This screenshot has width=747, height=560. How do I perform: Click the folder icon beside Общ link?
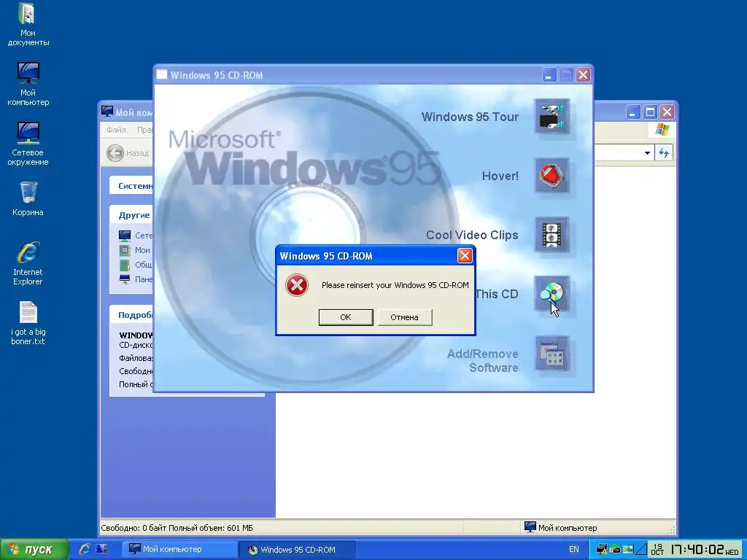[124, 265]
